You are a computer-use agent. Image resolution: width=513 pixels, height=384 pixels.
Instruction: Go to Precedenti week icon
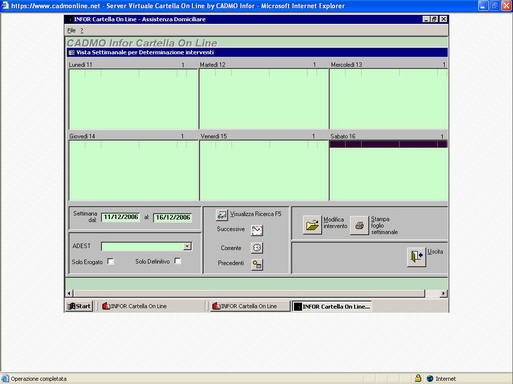tap(257, 265)
